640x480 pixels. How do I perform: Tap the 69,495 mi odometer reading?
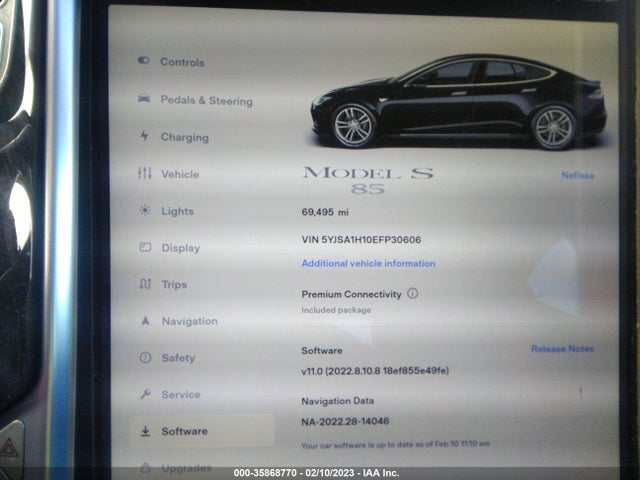point(325,212)
